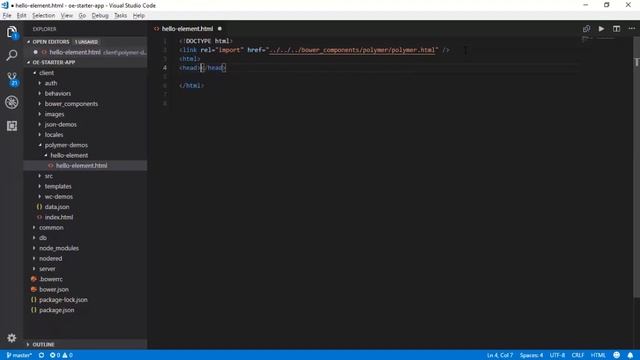
Task: Click the synchronize changes icon in status bar
Action: pyautogui.click(x=41, y=355)
